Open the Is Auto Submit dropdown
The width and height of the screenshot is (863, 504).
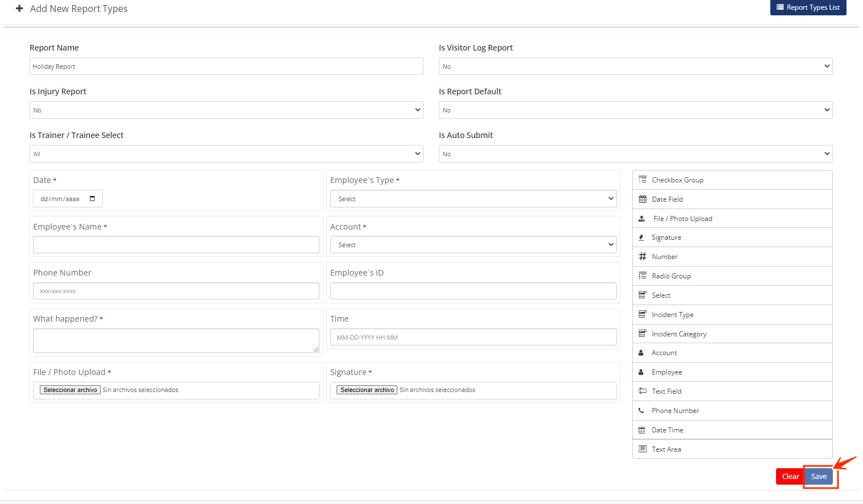tap(635, 154)
